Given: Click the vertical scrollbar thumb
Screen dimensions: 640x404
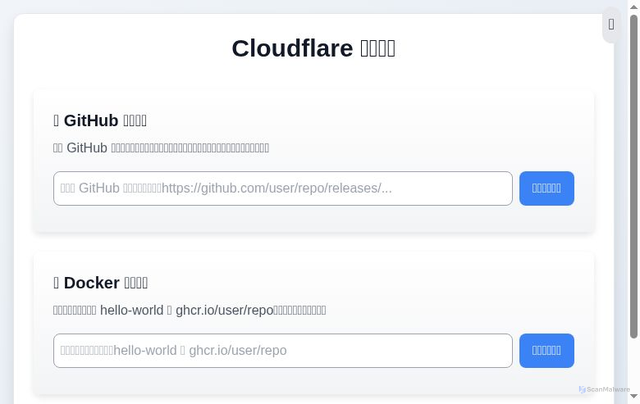Looking at the screenshot, I should (x=633, y=177).
